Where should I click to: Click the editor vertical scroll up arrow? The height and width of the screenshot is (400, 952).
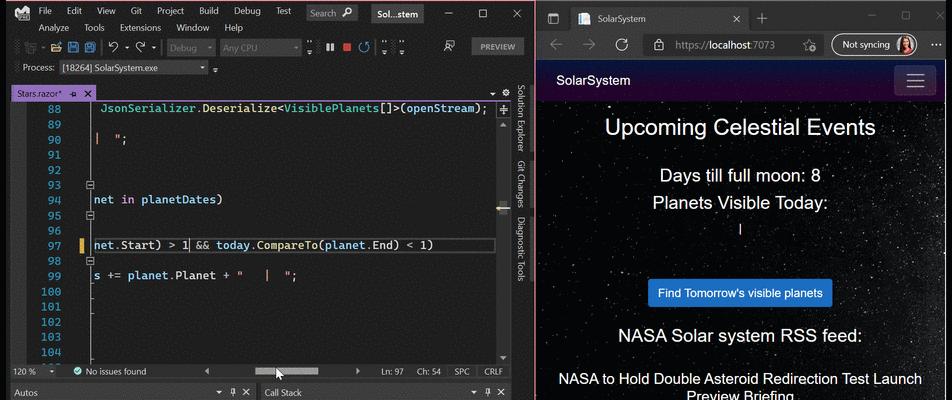pos(503,124)
